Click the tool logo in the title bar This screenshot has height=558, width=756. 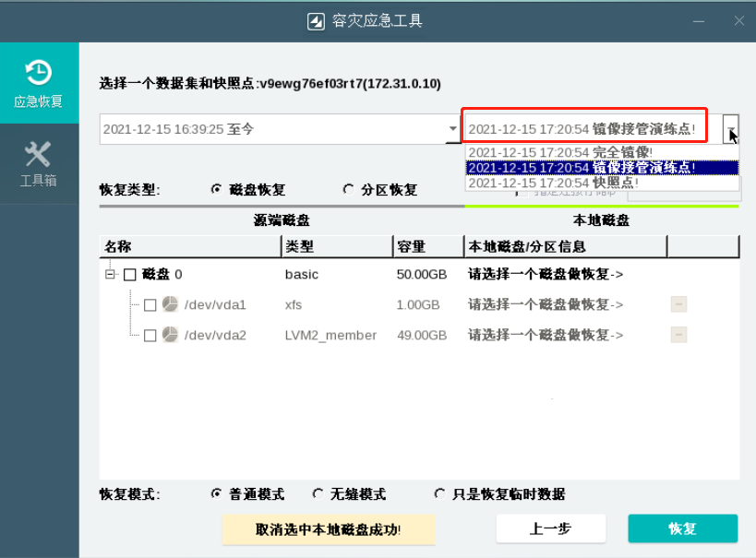pyautogui.click(x=318, y=19)
